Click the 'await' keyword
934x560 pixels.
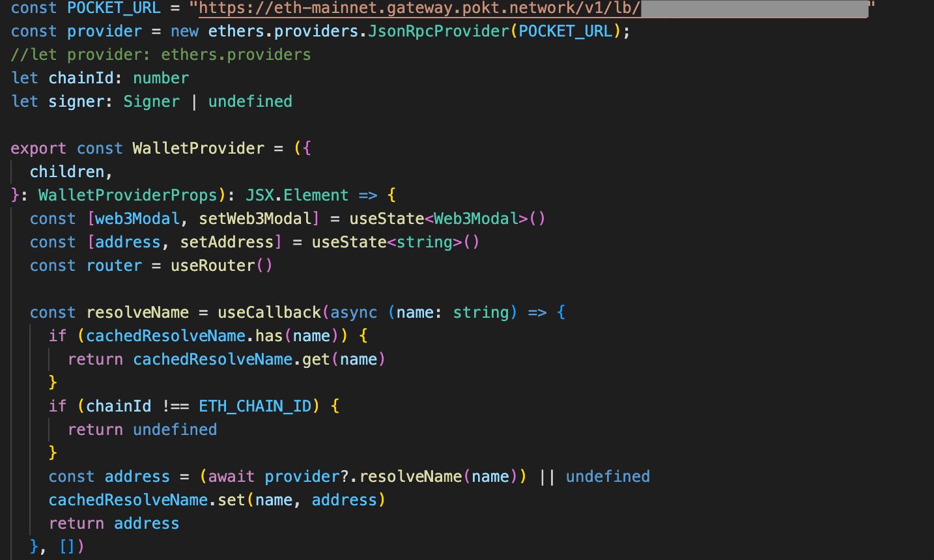coord(231,477)
